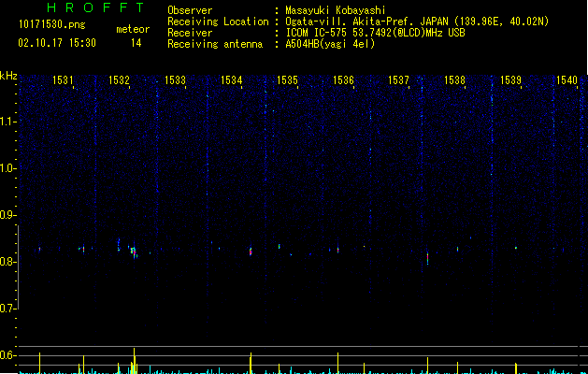
Task: Click the 0.6 kHz frequency label
Action: [7, 355]
